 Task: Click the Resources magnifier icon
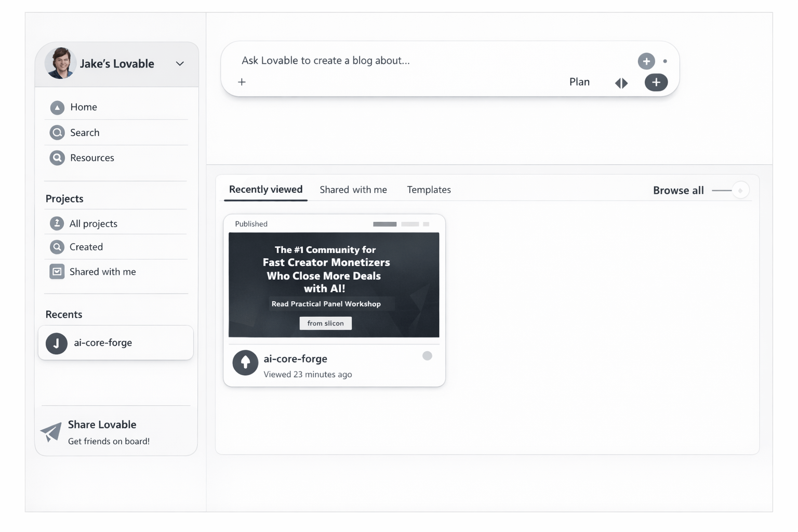coord(57,157)
